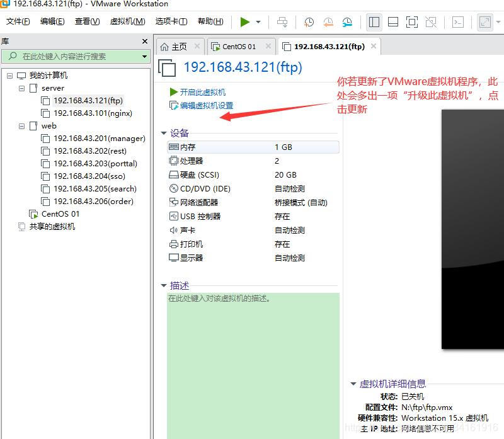Open the snapshot manager wrench-clock icon
504x439 pixels.
click(x=347, y=22)
